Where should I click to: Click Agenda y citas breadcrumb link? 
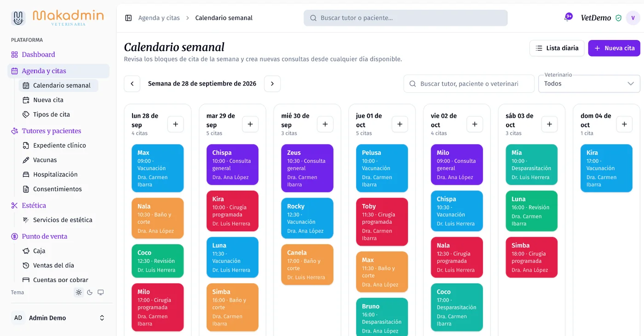tap(159, 18)
